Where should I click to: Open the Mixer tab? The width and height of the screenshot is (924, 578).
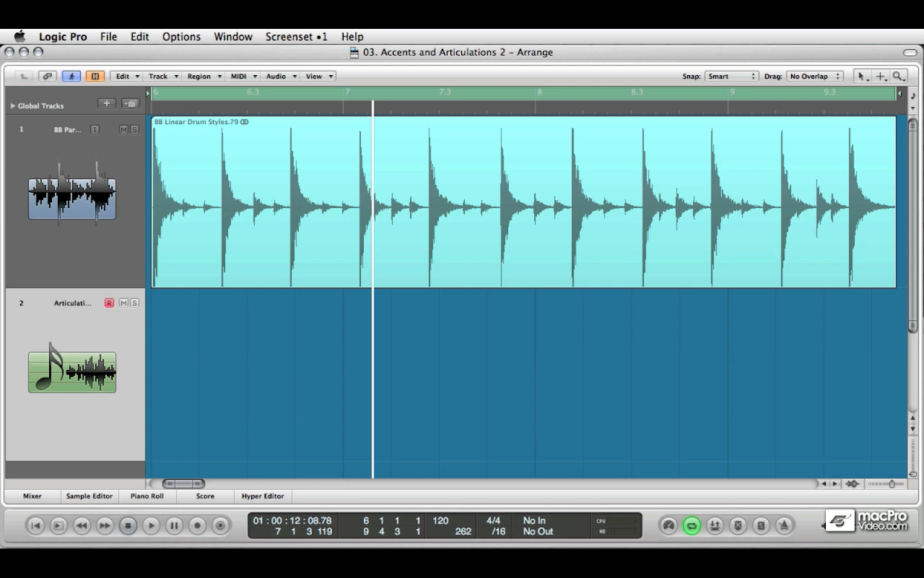pyautogui.click(x=32, y=496)
